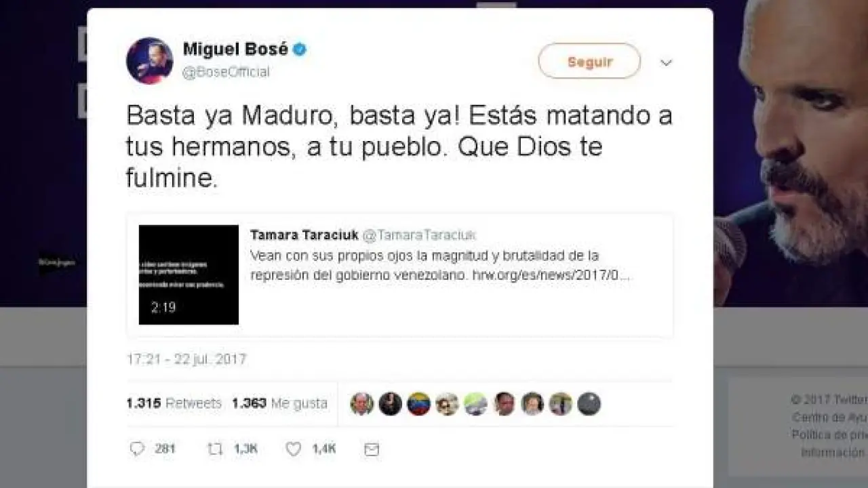868x488 pixels.
Task: Click first liker avatar in row
Action: [362, 404]
